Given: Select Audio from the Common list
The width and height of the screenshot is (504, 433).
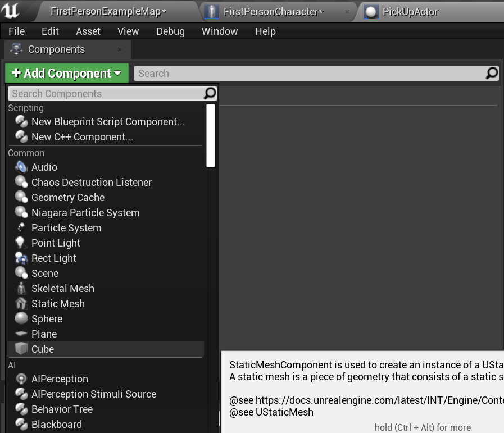Looking at the screenshot, I should click(105, 167).
